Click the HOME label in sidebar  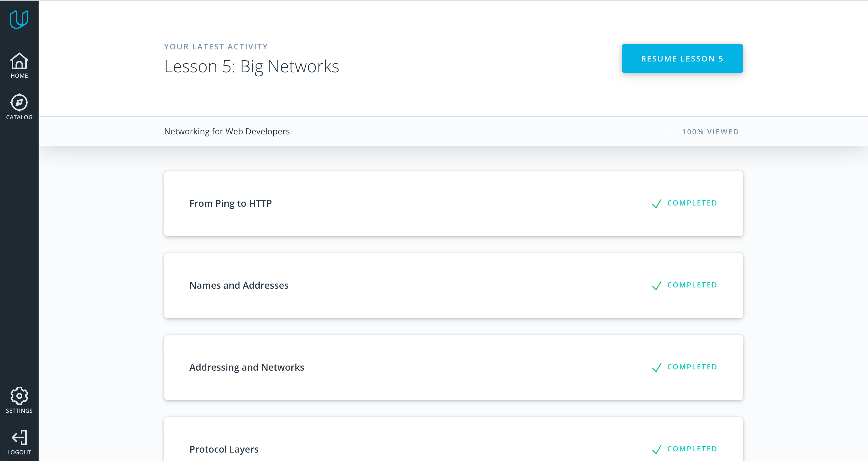click(x=19, y=76)
